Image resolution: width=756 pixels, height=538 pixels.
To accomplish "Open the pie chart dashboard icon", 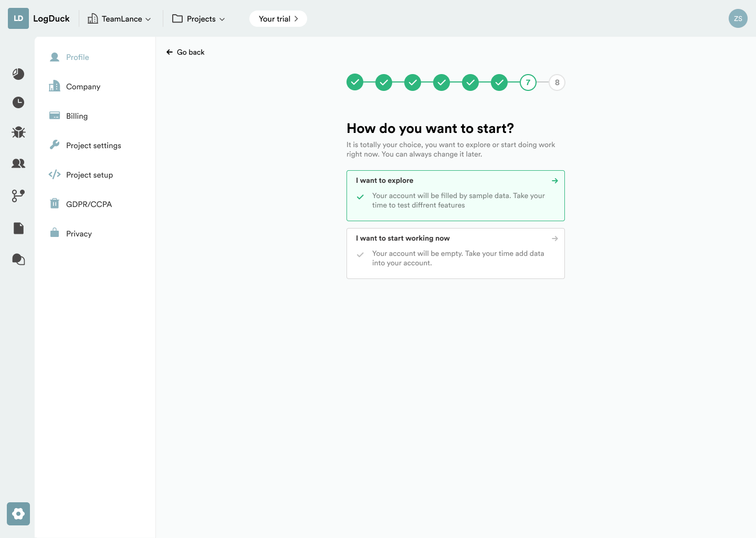I will [18, 74].
